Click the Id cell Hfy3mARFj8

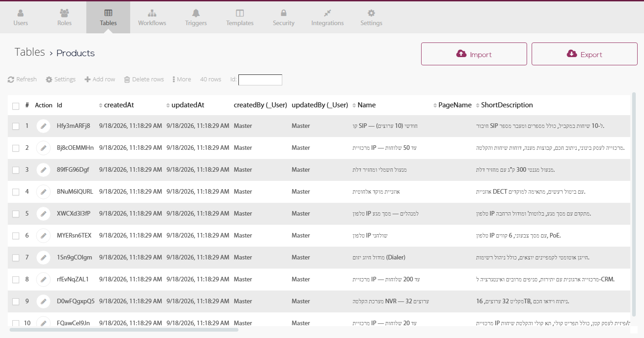pyautogui.click(x=74, y=126)
